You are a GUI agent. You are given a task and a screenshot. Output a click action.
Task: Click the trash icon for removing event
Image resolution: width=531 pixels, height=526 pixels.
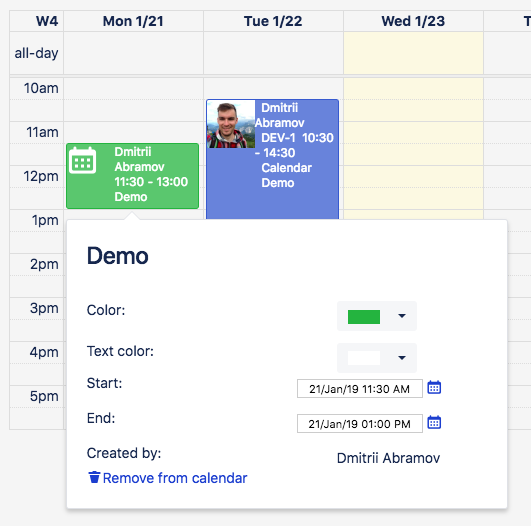(x=94, y=477)
